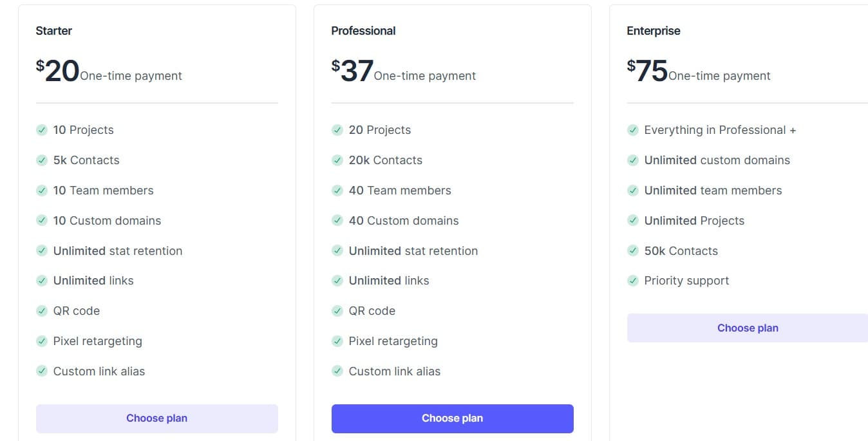Choose the Professional plan
The height and width of the screenshot is (441, 868).
coord(452,418)
